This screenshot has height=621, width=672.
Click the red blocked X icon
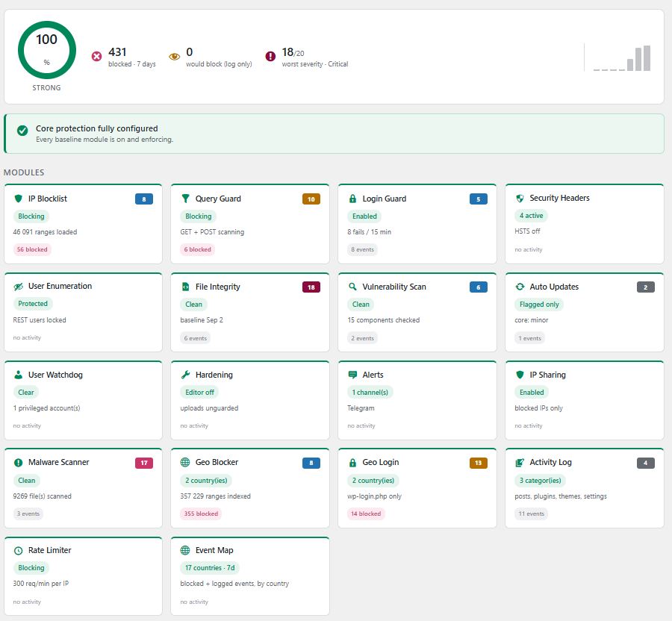[x=96, y=57]
